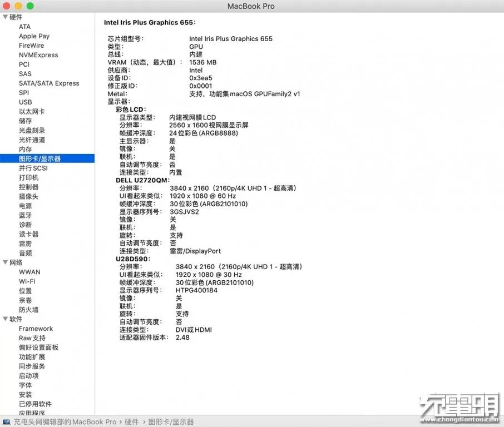The image size is (504, 427).
Task: Open USB hardware entry
Action: pos(26,102)
